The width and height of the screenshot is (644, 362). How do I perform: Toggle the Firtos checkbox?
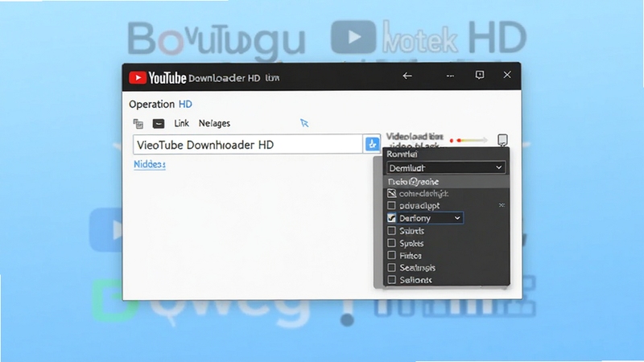391,255
